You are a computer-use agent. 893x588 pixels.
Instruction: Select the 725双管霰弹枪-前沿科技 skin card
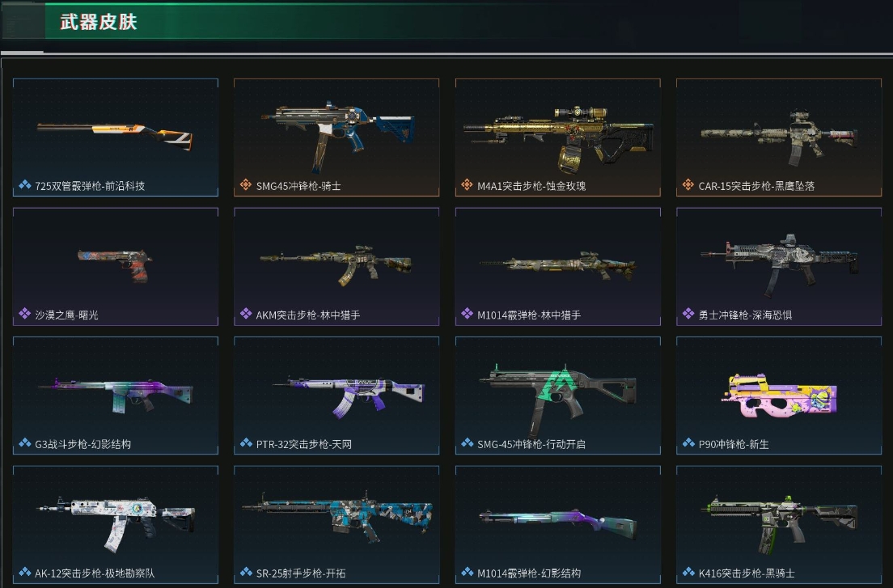tap(116, 137)
